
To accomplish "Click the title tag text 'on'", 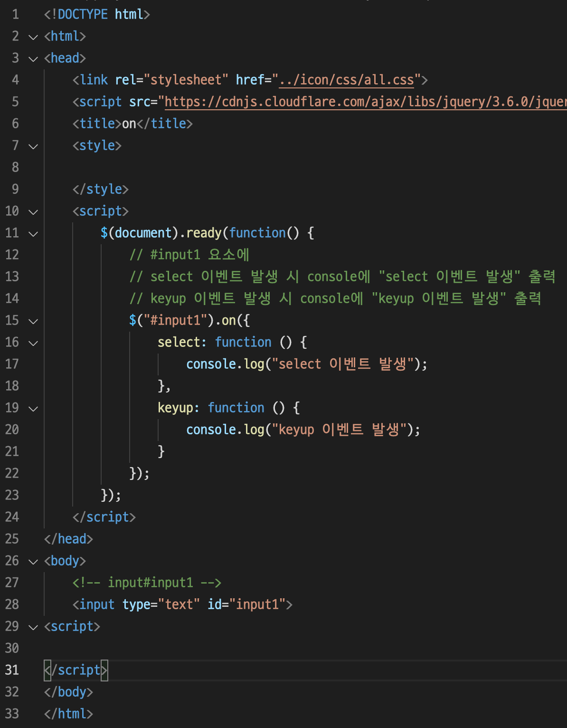I will point(129,124).
